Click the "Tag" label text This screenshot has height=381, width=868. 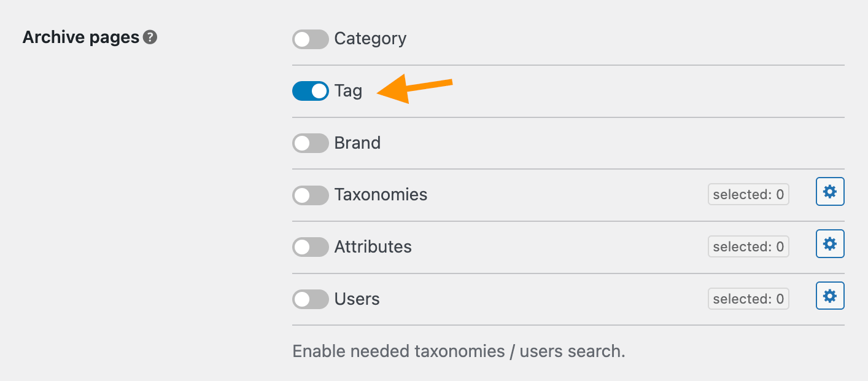348,91
